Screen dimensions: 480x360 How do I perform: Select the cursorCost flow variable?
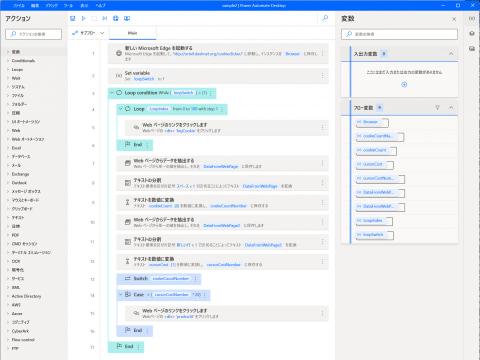[x=375, y=164]
